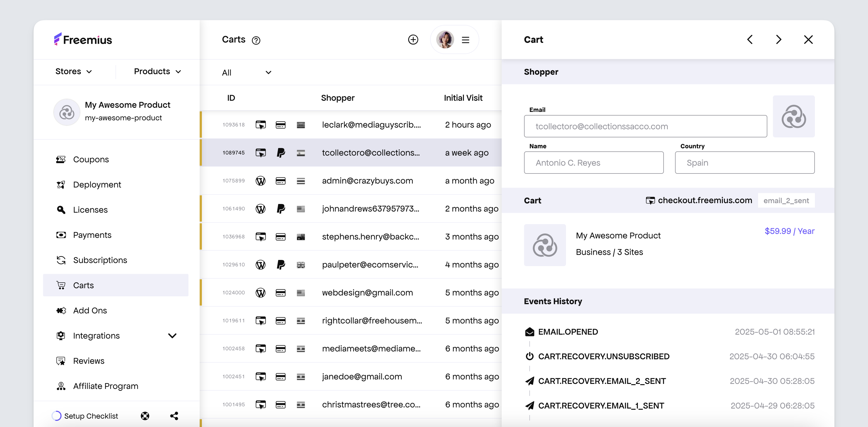Open cart row admin@crazybuys.com
868x427 pixels.
coord(351,181)
